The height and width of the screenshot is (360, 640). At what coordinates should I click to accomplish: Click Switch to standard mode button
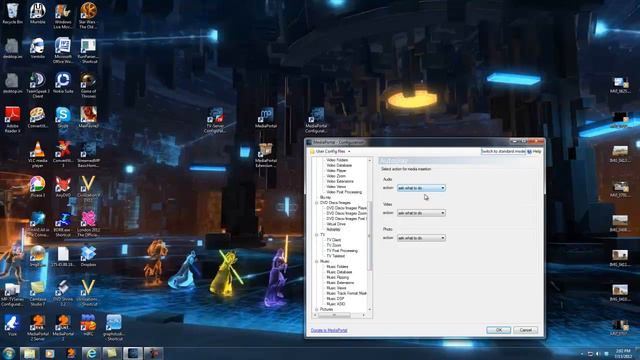503,151
